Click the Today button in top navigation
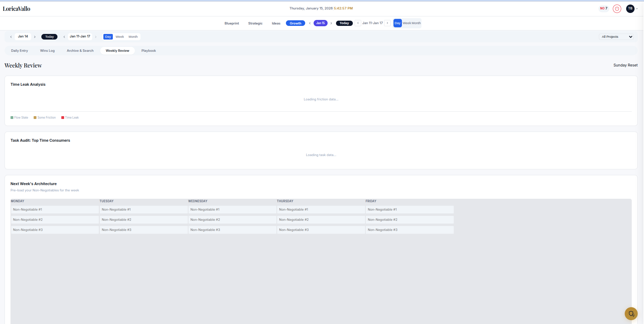The width and height of the screenshot is (644, 324). 344,23
